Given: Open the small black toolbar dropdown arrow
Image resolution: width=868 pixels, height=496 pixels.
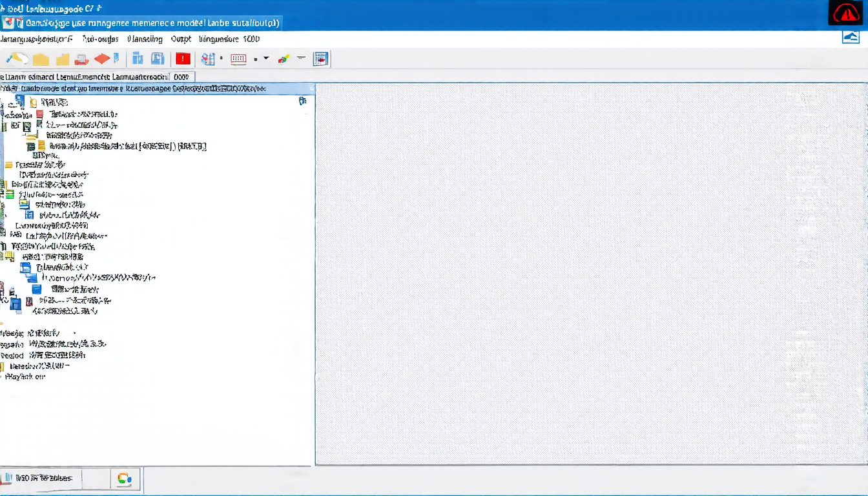Looking at the screenshot, I should pos(266,59).
